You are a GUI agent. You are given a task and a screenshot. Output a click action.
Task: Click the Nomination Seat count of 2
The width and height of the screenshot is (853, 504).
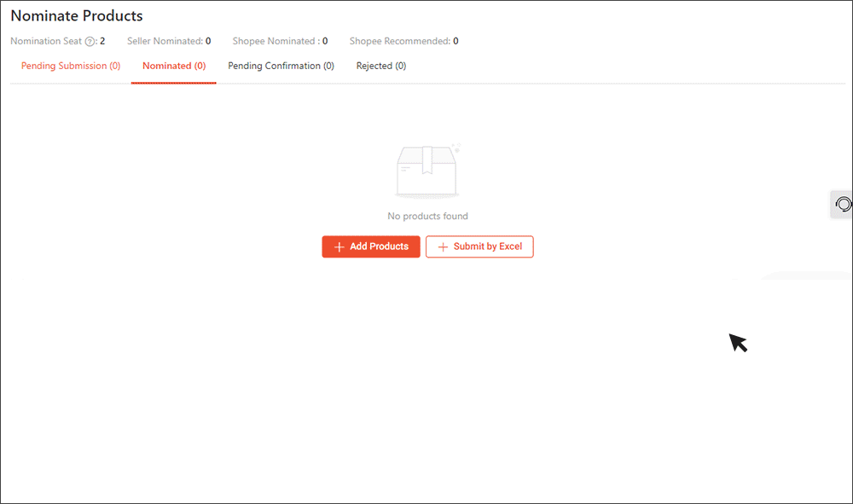click(102, 41)
